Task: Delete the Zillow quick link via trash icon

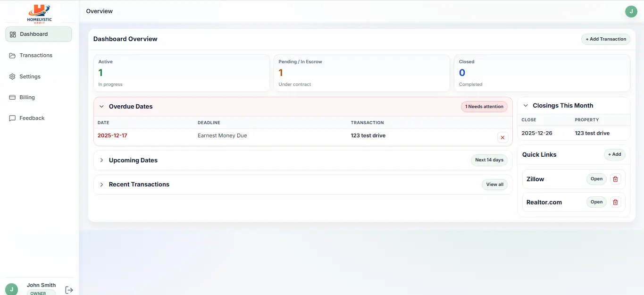Action: [x=615, y=179]
